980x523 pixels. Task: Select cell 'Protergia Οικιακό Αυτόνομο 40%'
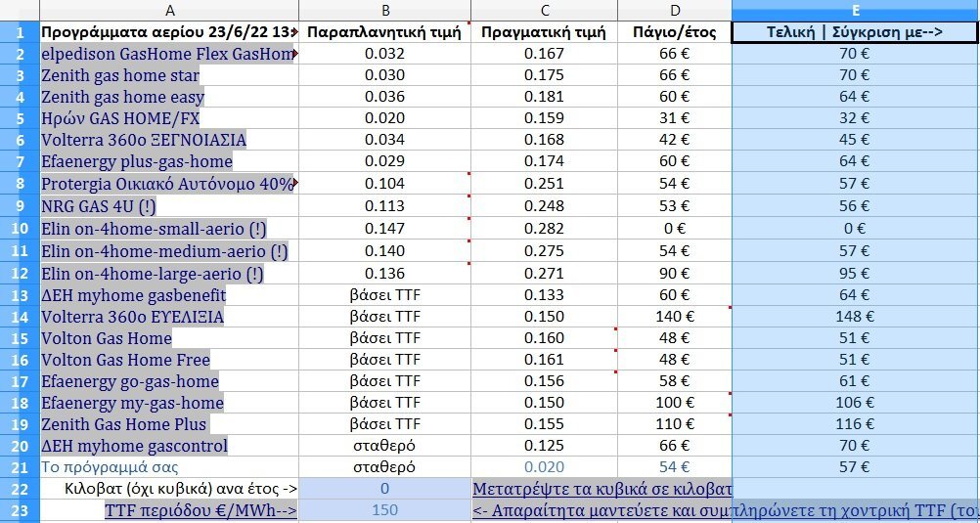tap(169, 184)
